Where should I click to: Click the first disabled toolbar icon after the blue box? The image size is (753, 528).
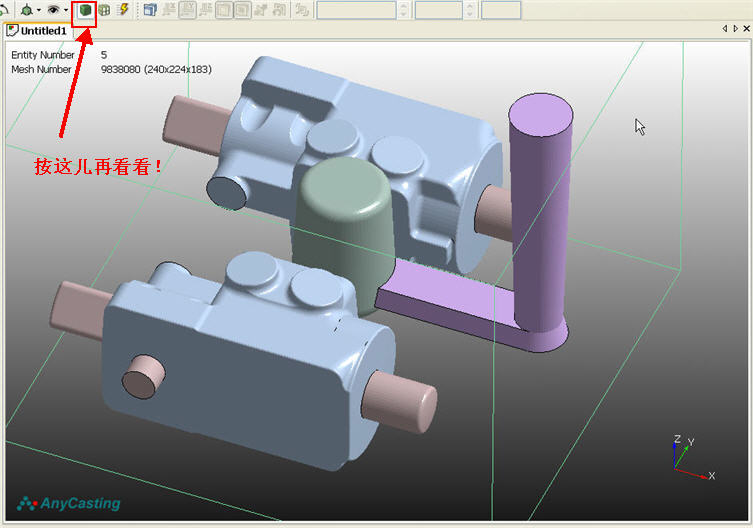pyautogui.click(x=169, y=10)
